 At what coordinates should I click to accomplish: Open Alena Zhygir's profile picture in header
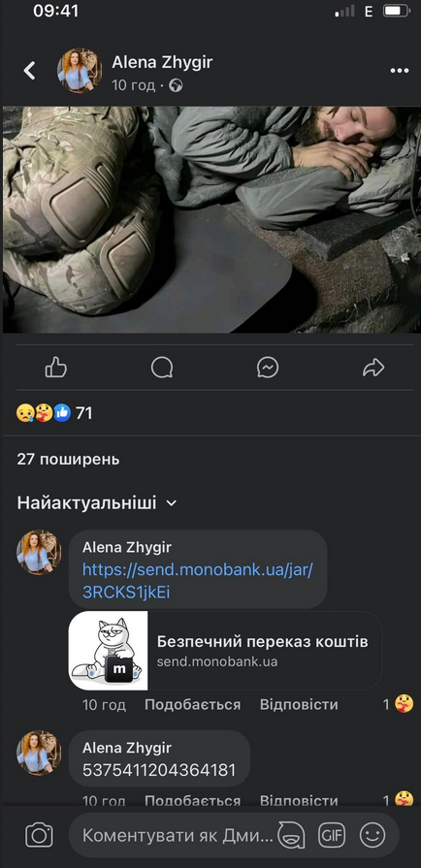[x=80, y=70]
